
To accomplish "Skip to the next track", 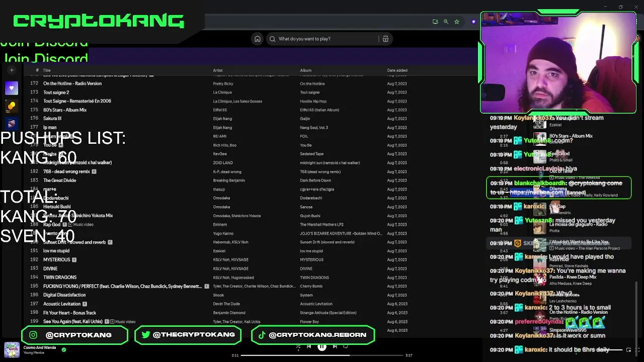I will click(335, 346).
